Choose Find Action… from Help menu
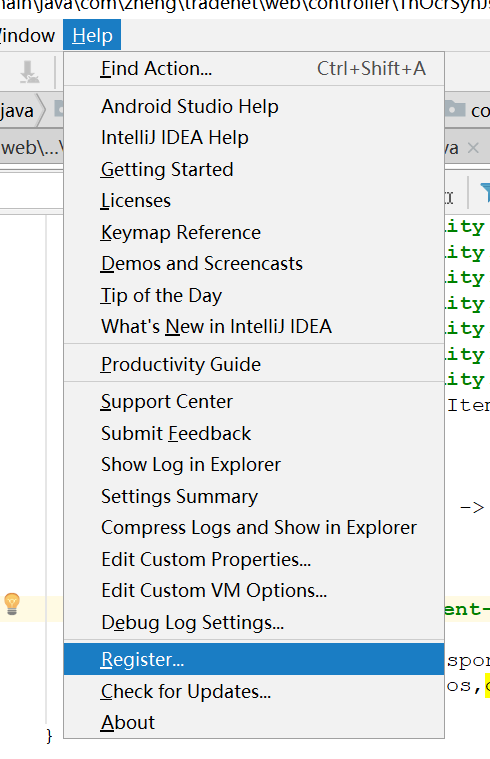This screenshot has width=490, height=759. click(254, 69)
